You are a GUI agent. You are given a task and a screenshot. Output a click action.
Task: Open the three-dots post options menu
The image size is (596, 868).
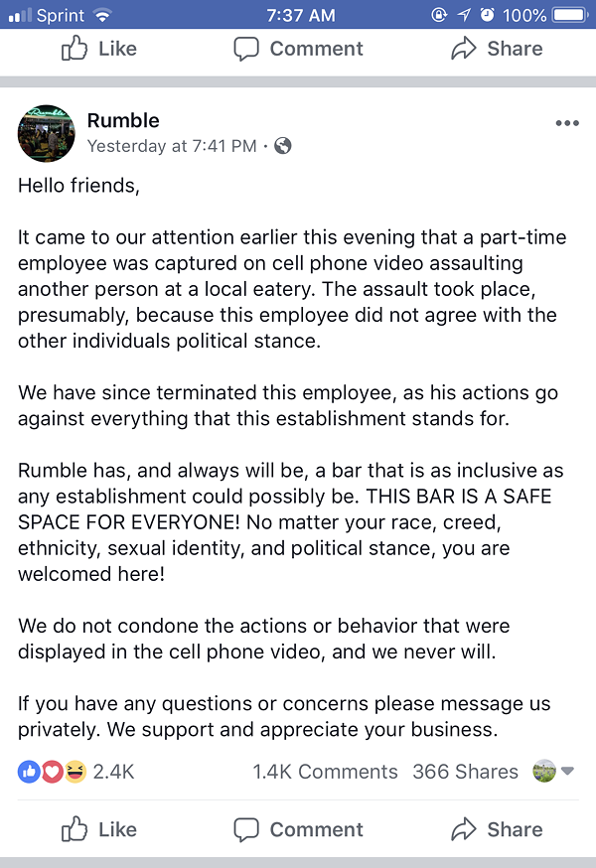pyautogui.click(x=567, y=123)
